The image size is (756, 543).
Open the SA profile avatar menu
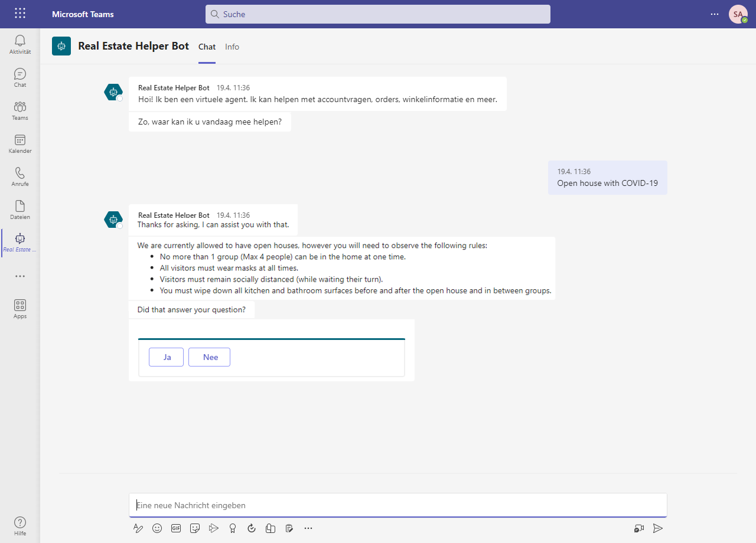pos(738,14)
